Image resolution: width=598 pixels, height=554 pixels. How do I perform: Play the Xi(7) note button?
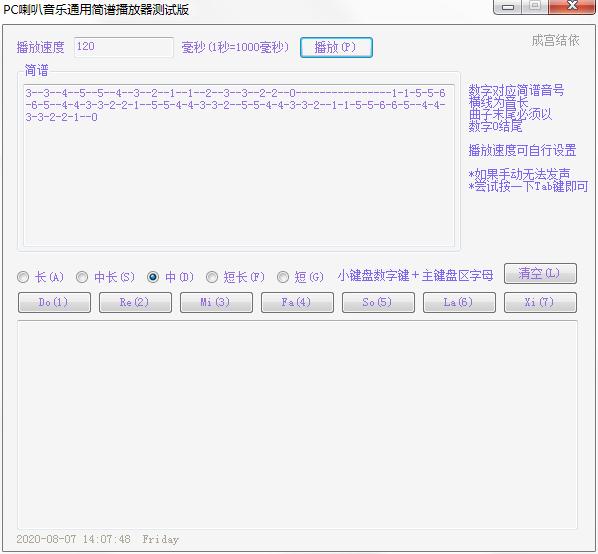click(540, 303)
